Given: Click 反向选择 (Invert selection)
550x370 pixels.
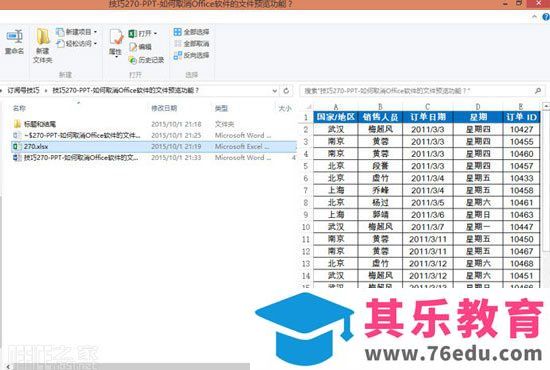Looking at the screenshot, I should [192, 55].
